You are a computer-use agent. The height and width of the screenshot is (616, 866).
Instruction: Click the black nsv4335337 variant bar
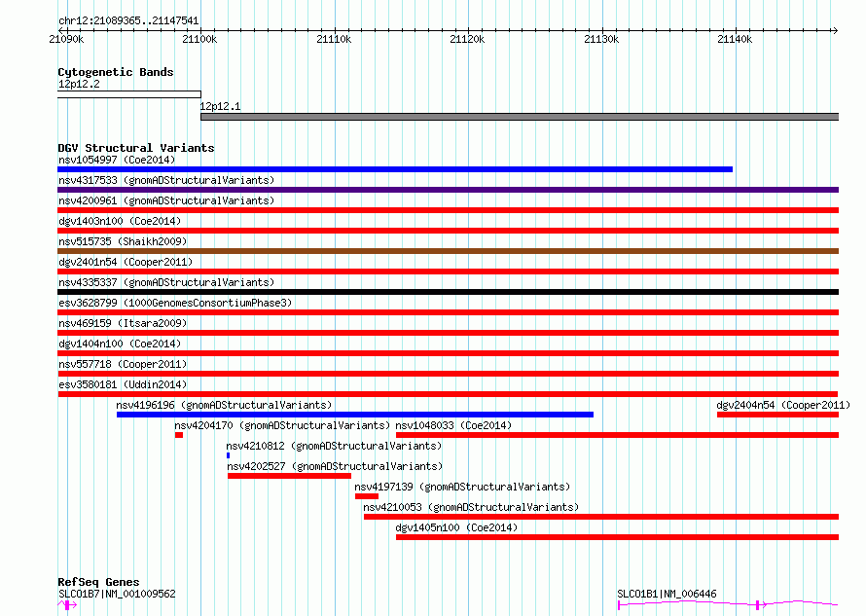coord(448,292)
